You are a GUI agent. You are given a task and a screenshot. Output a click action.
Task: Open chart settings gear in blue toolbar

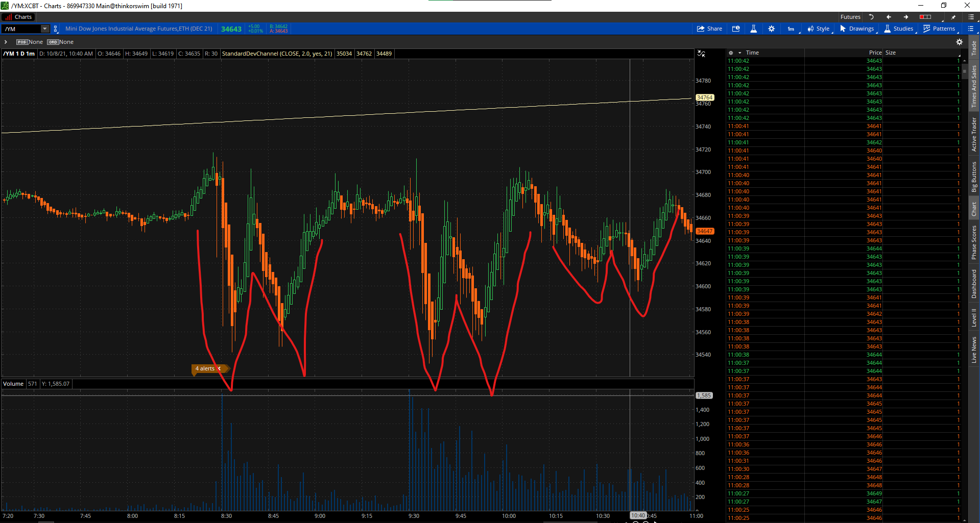tap(771, 29)
